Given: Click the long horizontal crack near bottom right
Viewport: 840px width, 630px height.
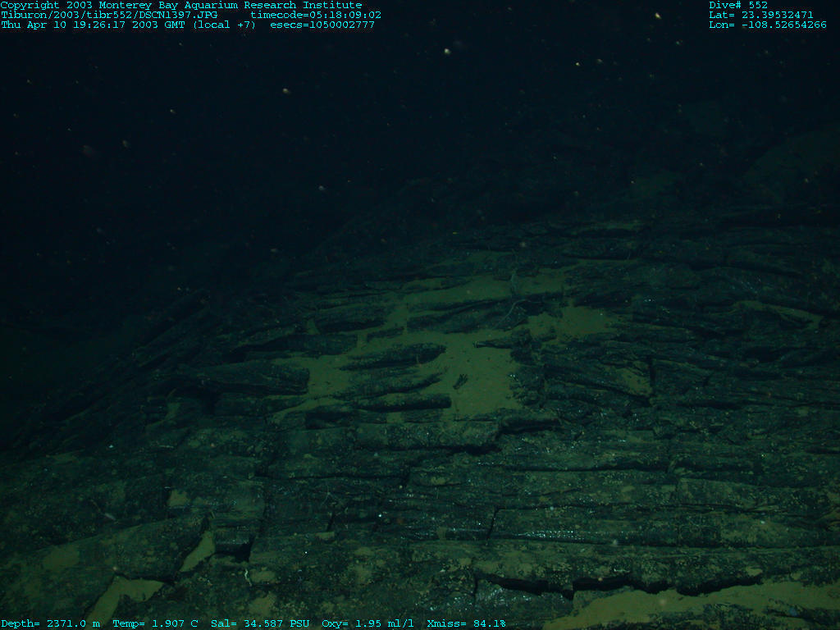Looking at the screenshot, I should [x=623, y=586].
